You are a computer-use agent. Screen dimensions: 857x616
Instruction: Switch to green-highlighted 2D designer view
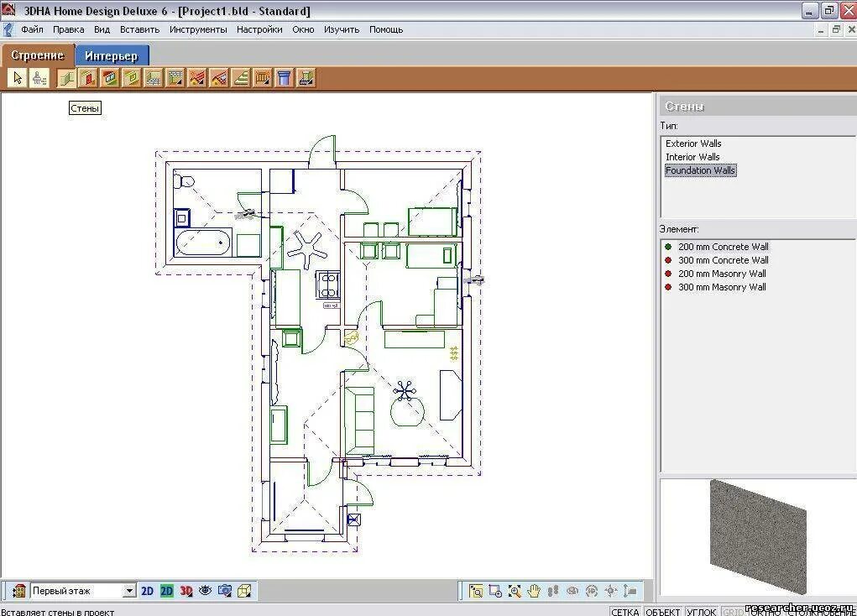click(167, 591)
